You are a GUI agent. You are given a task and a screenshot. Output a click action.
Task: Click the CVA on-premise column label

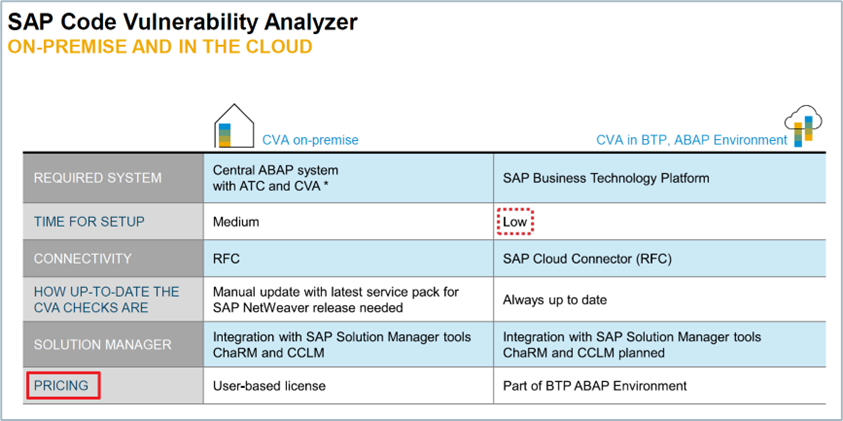[309, 140]
